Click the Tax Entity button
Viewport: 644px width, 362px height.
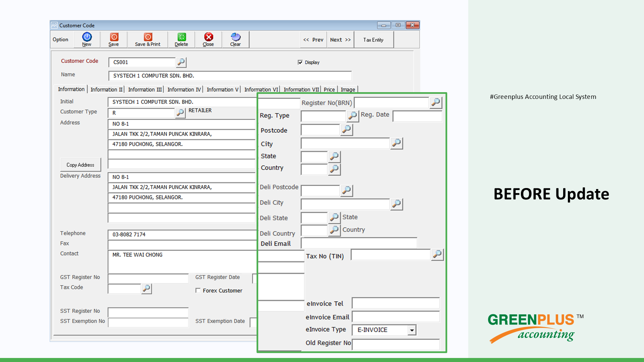tap(373, 40)
